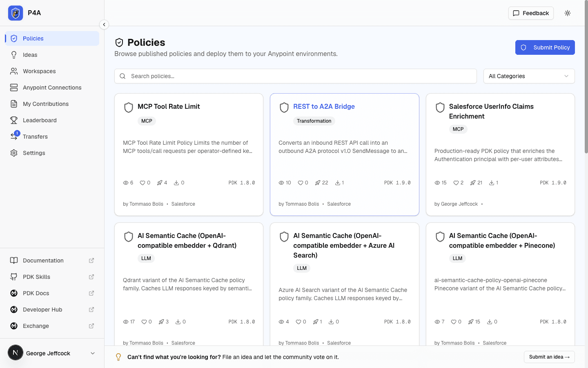588x368 pixels.
Task: Click the Settings gear icon in sidebar
Action: pos(14,153)
